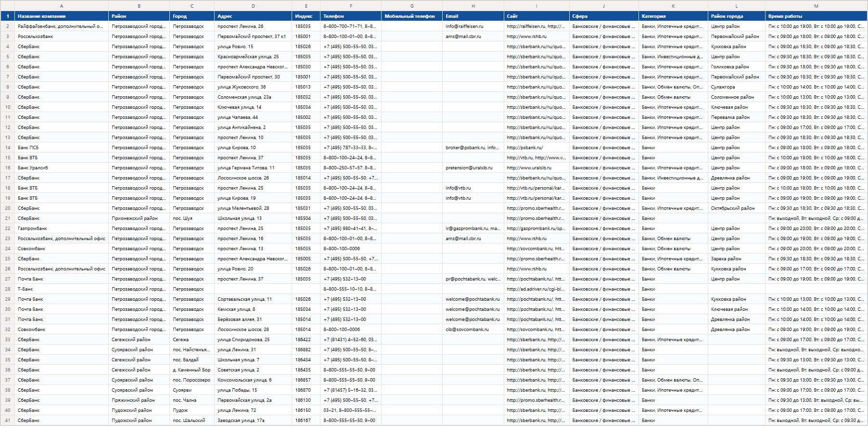Viewport: 868px width, 434px height.
Task: Select the column M header
Action: tap(816, 6)
